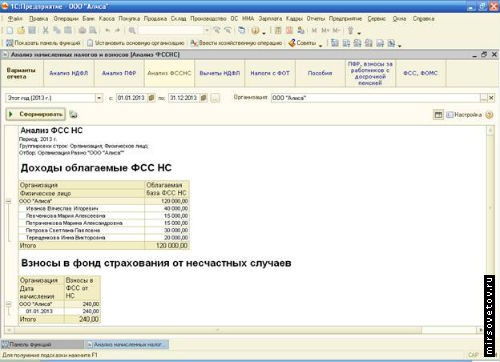This screenshot has width=500, height=362.
Task: Select the Анализ ФССНС tab
Action: pos(169,73)
